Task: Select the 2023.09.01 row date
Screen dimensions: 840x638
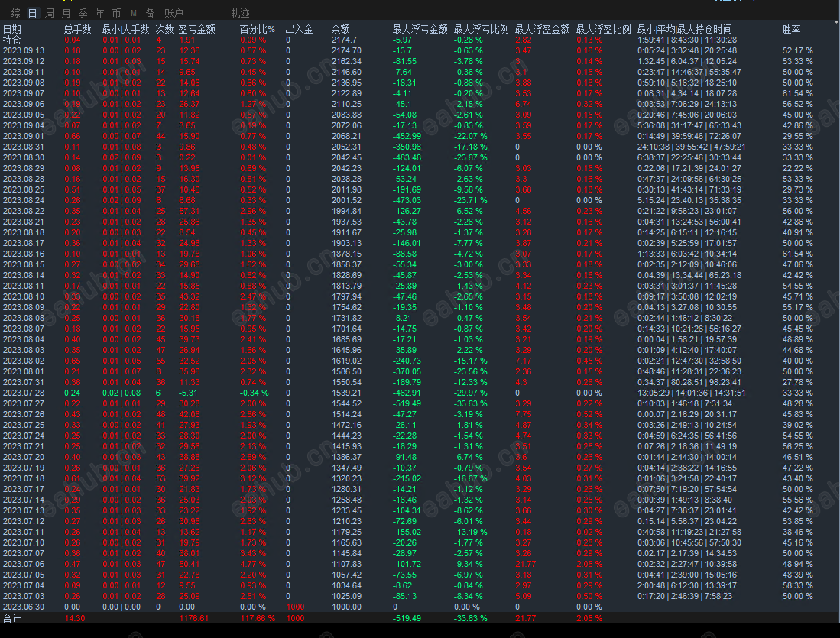Action: click(24, 137)
